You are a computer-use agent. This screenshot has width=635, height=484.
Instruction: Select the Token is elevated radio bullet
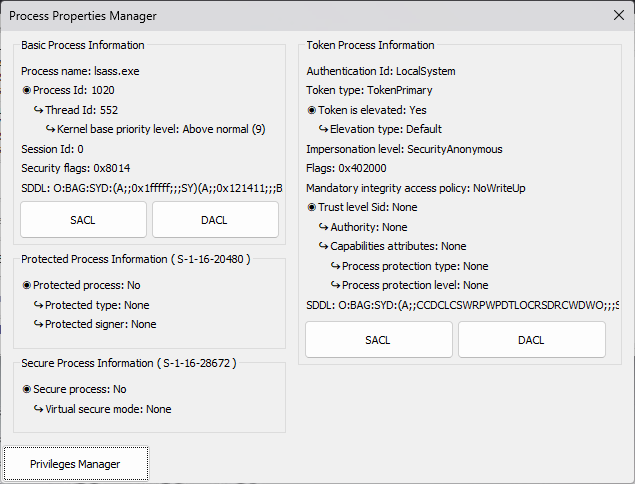(x=312, y=110)
